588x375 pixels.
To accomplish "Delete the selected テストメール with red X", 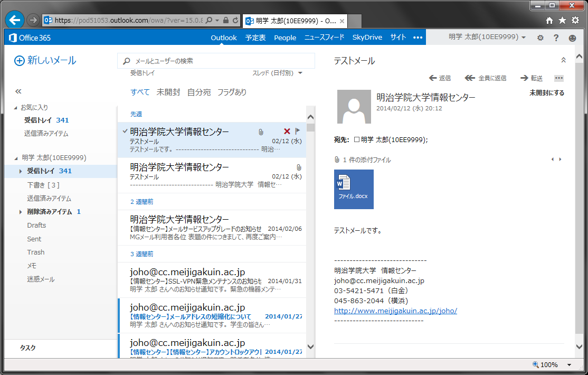I will (287, 131).
